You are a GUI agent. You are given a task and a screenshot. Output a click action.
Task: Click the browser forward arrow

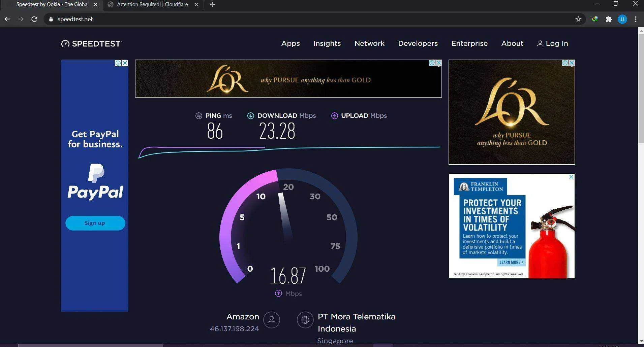point(21,19)
